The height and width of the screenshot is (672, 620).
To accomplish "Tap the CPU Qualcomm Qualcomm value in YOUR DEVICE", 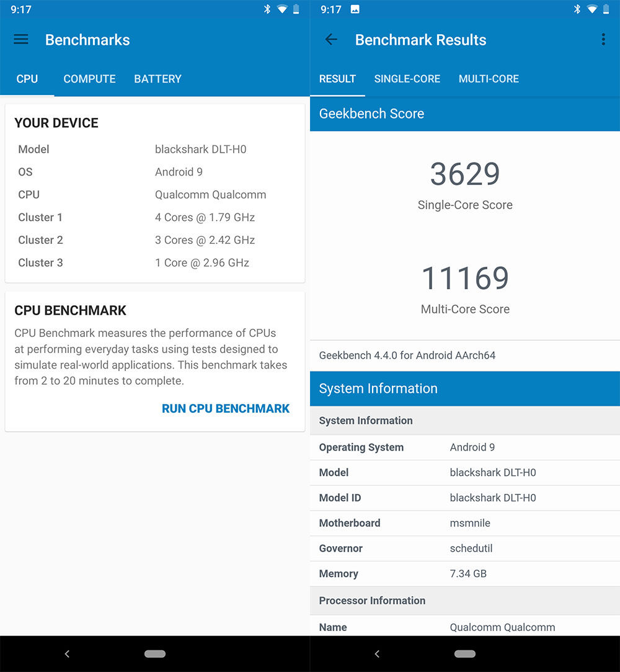I will click(x=210, y=195).
